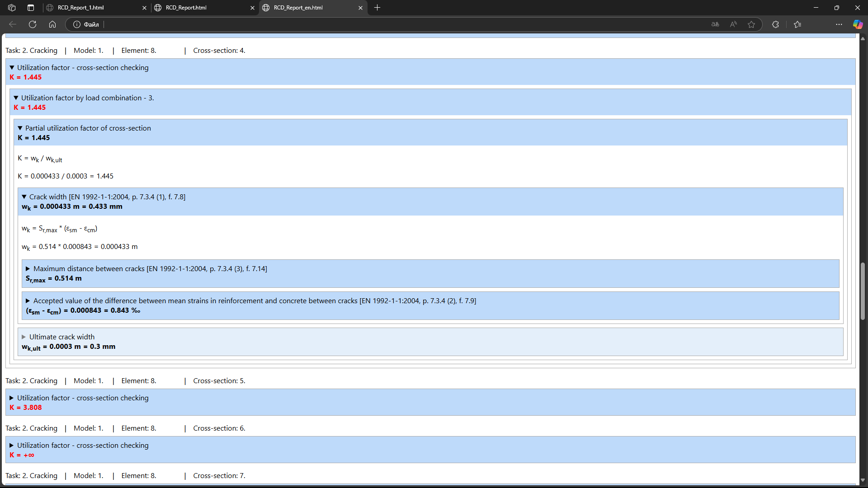Open the favorites list icon
This screenshot has height=488, width=868.
797,24
